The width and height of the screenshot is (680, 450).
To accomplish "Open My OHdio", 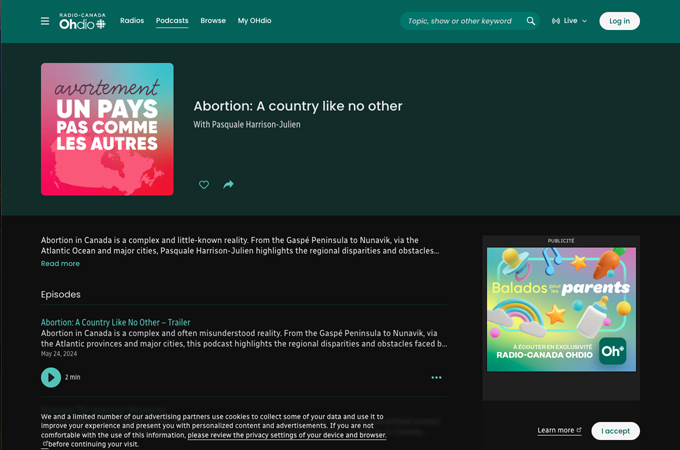I will pyautogui.click(x=255, y=20).
